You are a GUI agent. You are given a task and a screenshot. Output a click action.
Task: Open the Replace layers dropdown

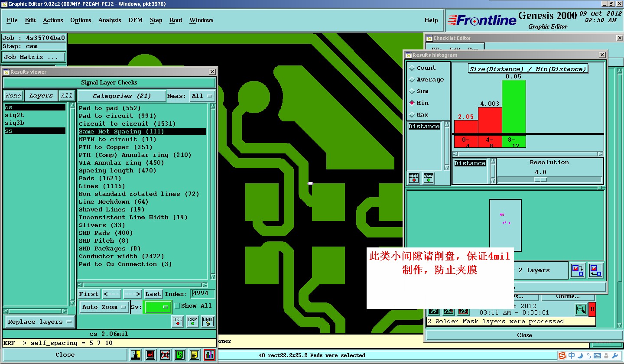click(39, 322)
